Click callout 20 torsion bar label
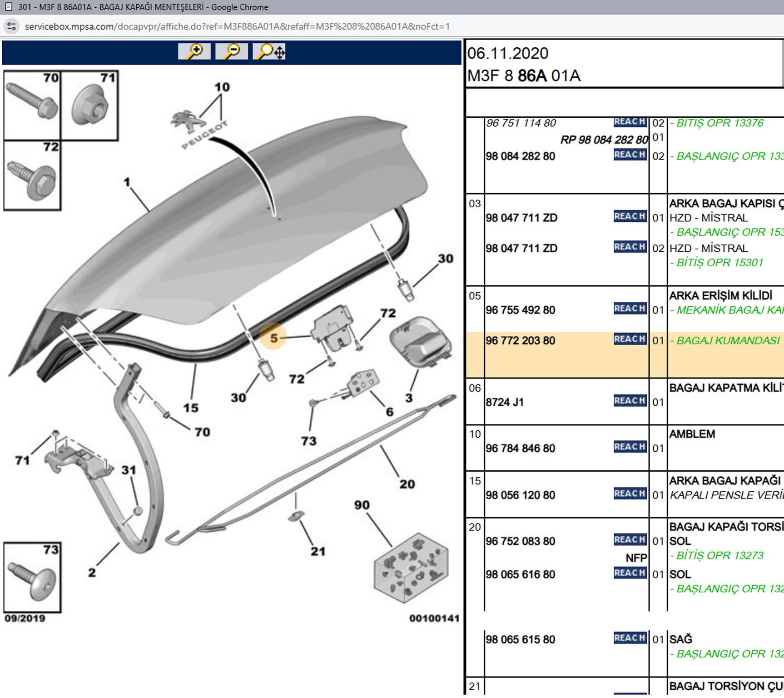Screen dimensions: 784x698 [407, 484]
